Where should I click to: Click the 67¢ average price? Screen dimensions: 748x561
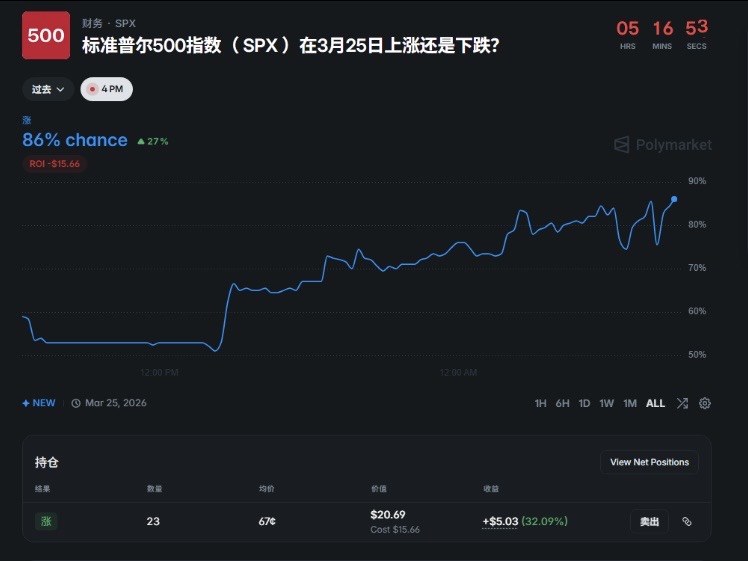(x=267, y=521)
